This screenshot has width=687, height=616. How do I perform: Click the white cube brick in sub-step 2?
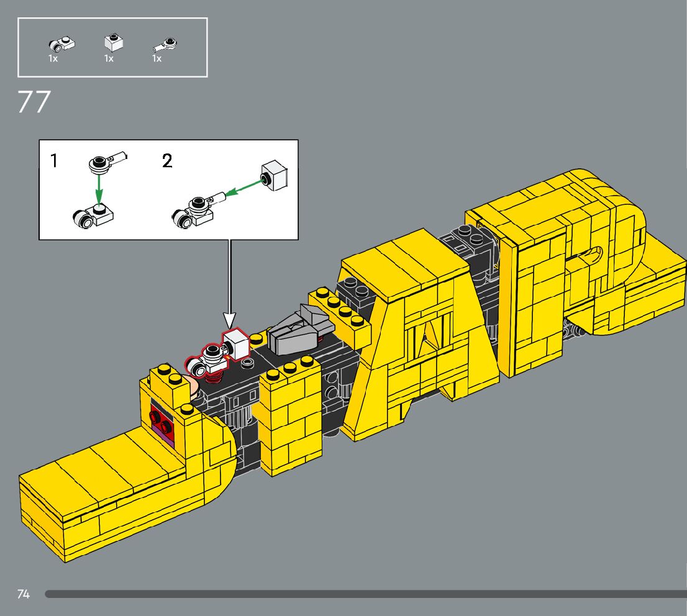pos(276,173)
